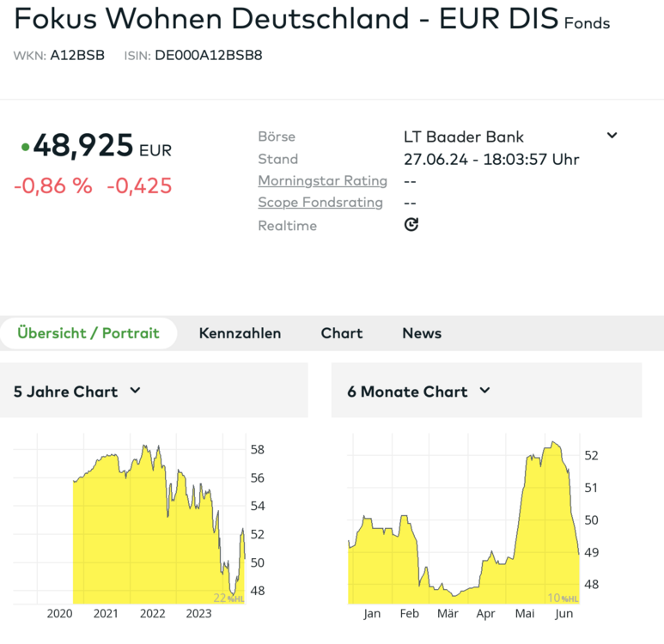Click the HL badge in 6 Monate chart

[x=563, y=598]
